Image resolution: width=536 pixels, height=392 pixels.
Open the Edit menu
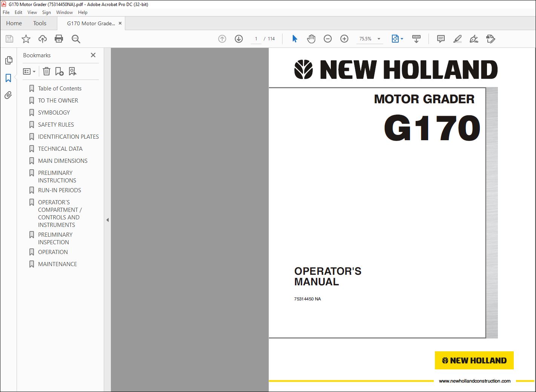pyautogui.click(x=18, y=12)
